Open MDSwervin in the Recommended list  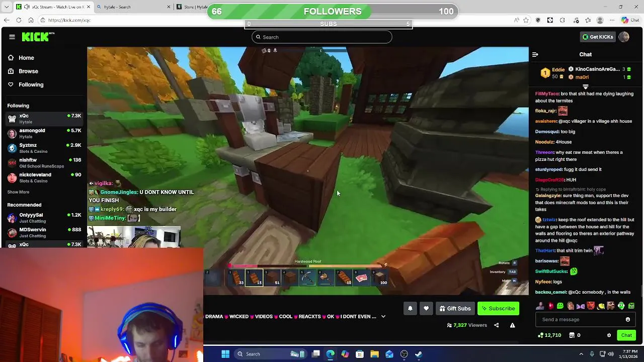point(44,232)
